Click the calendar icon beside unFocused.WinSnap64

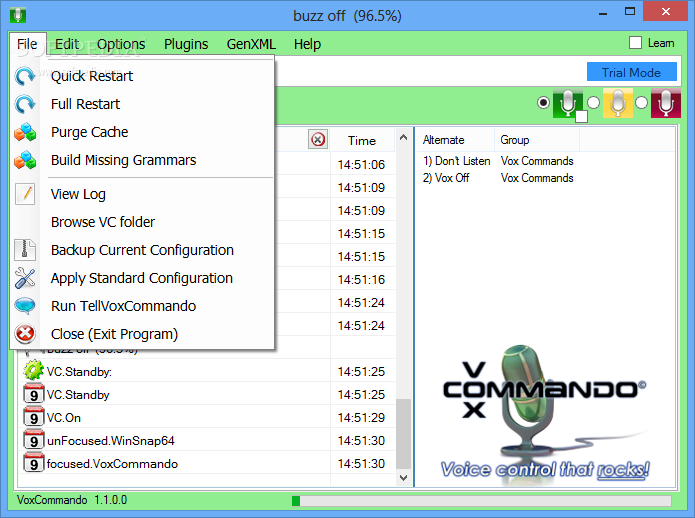click(34, 440)
